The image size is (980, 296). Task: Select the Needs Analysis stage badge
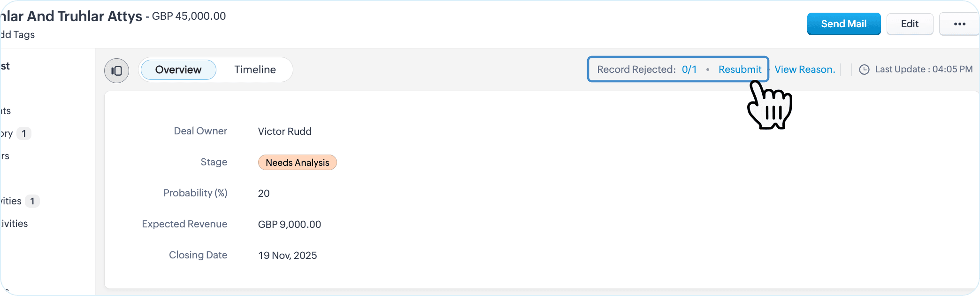(298, 163)
